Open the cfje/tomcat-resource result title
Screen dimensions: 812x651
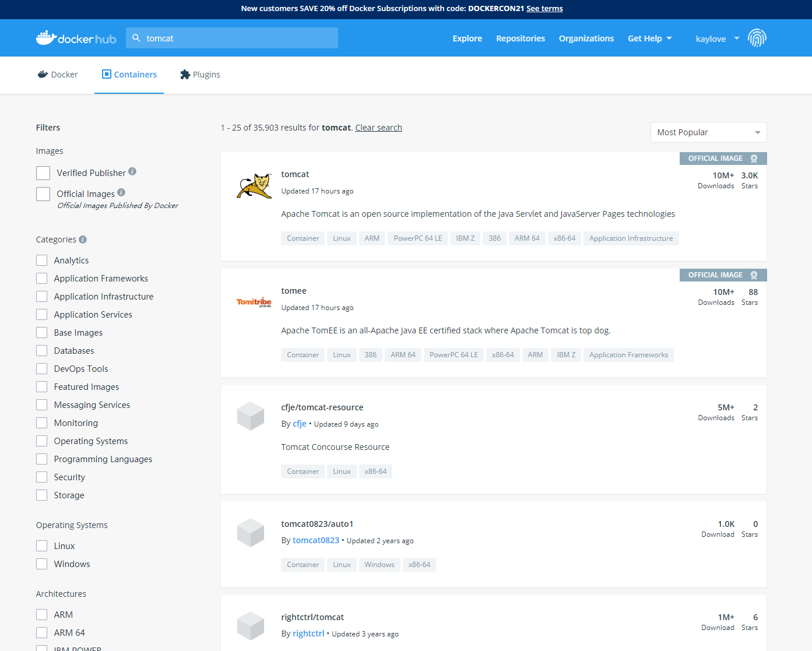(322, 407)
